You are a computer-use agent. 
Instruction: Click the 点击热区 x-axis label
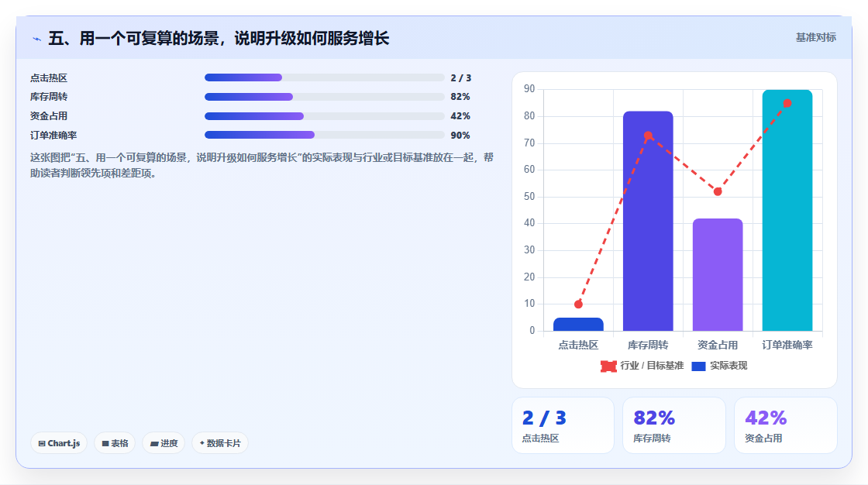[x=578, y=345]
